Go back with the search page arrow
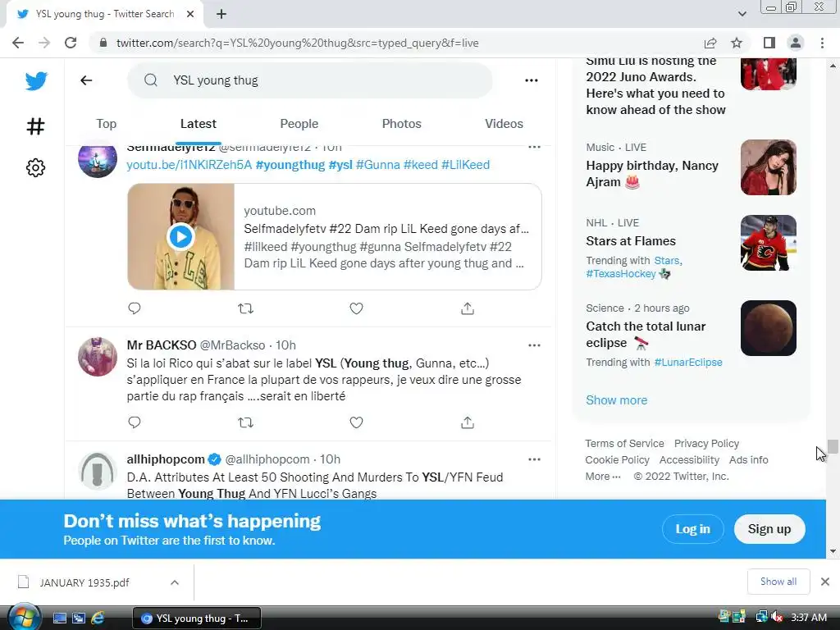The width and height of the screenshot is (840, 630). [86, 80]
